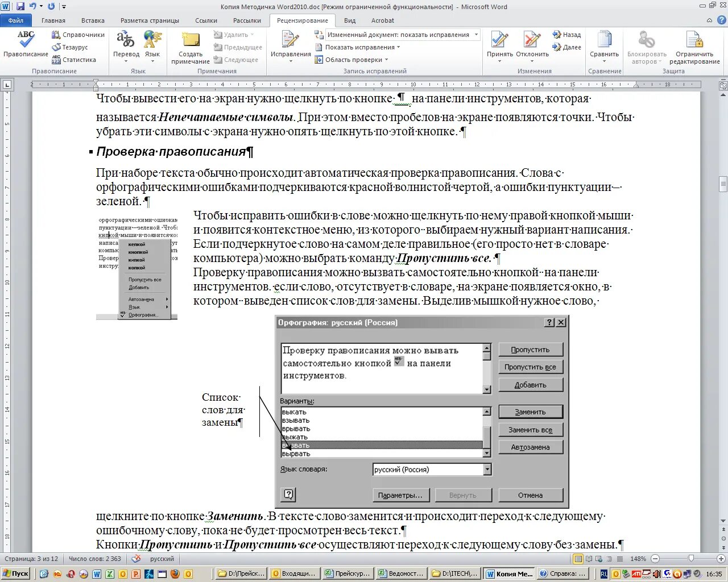
Task: Click the proofing errors icon in status bar
Action: pyautogui.click(x=136, y=559)
